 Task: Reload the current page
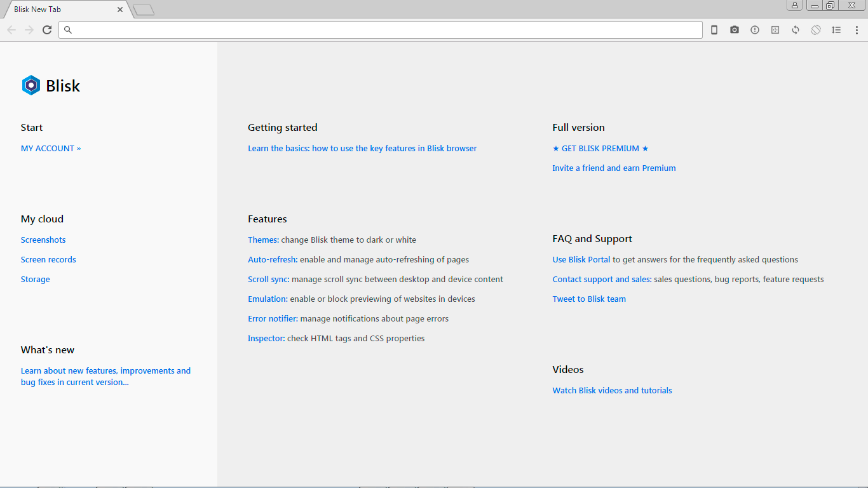(x=46, y=29)
